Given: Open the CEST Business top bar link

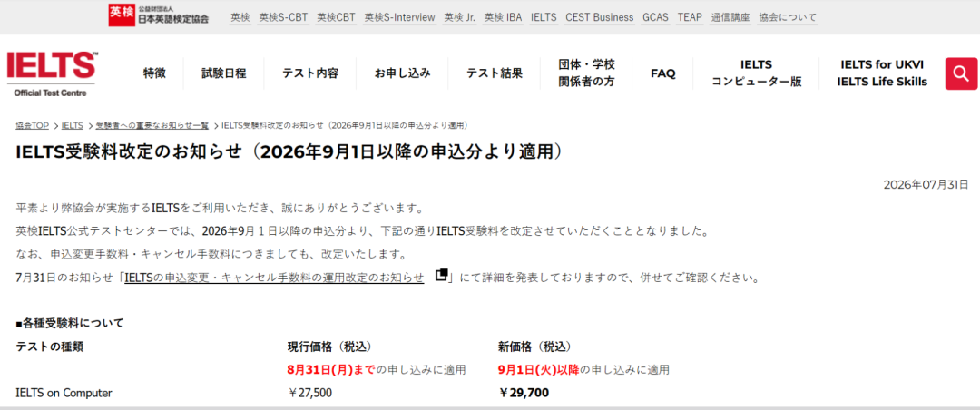Looking at the screenshot, I should pos(600,17).
